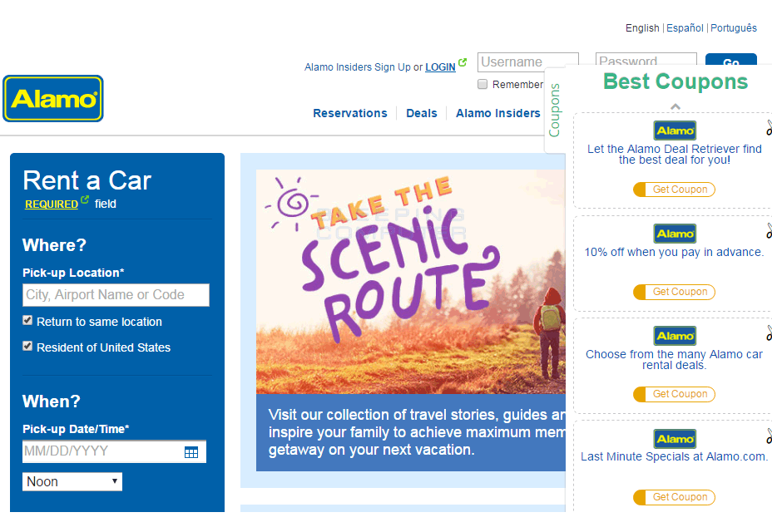Collapse the Best Coupons panel with the up chevron
The width and height of the screenshot is (772, 532).
tap(675, 106)
